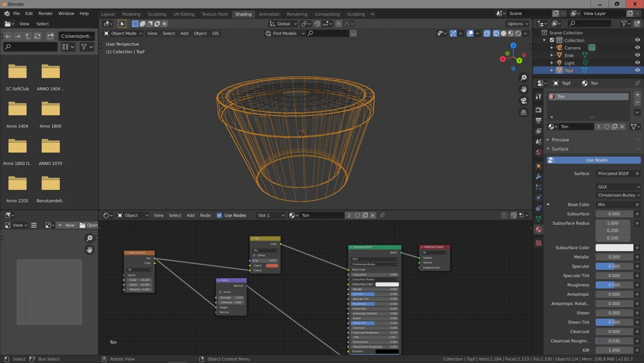Click the Subsurface Color swatch
The image size is (644, 363).
[614, 248]
